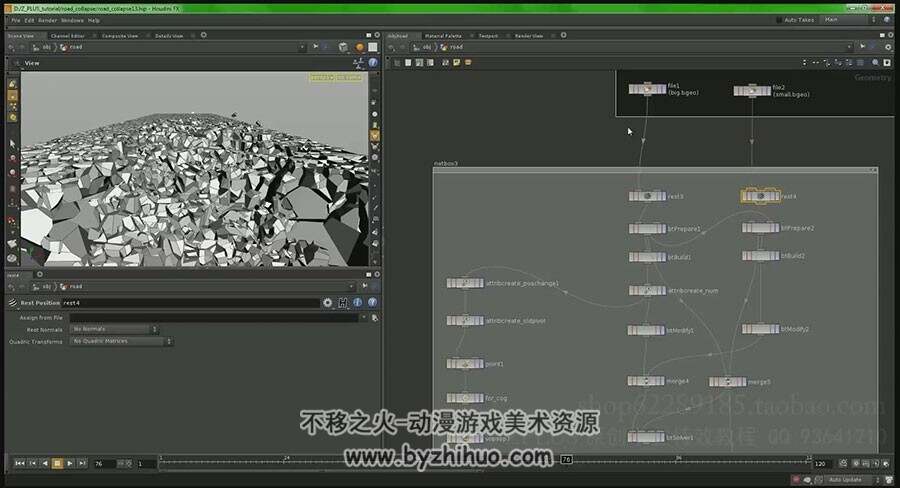
Task: Open the Render menu
Action: point(48,20)
